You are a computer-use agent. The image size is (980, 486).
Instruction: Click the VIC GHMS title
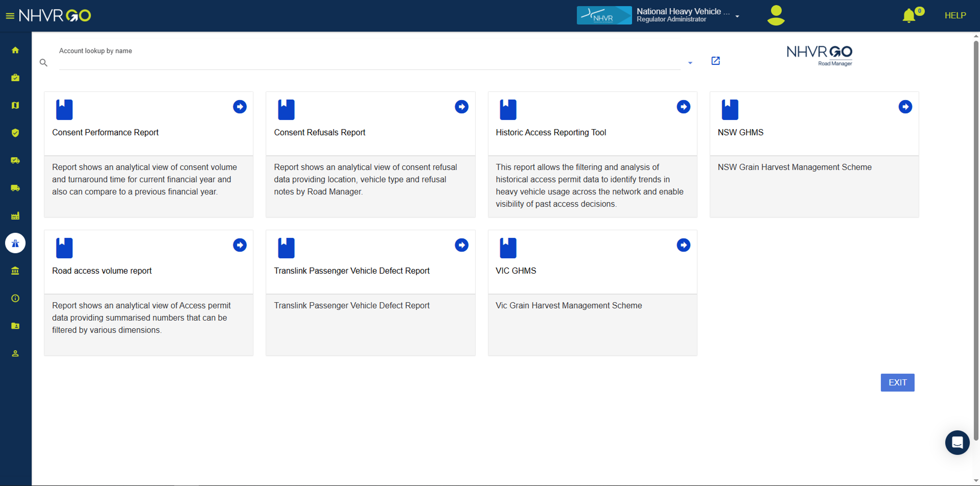[x=515, y=271]
